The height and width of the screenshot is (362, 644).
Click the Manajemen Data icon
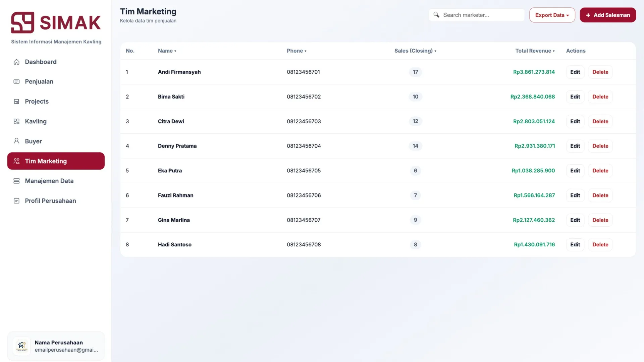coord(16,181)
